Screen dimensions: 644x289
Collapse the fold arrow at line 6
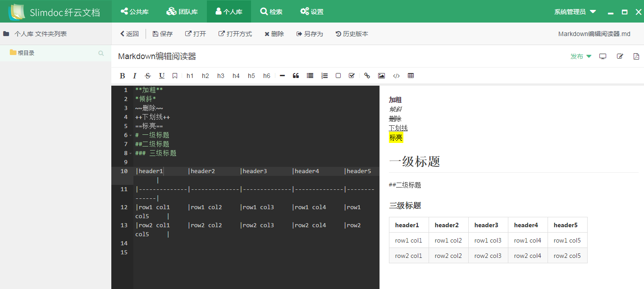pyautogui.click(x=130, y=135)
